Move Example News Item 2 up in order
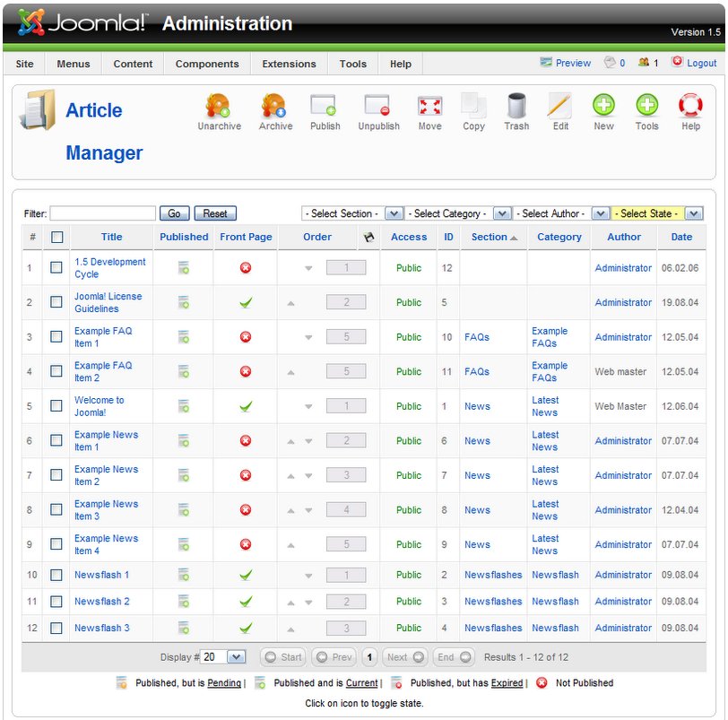 tap(290, 476)
